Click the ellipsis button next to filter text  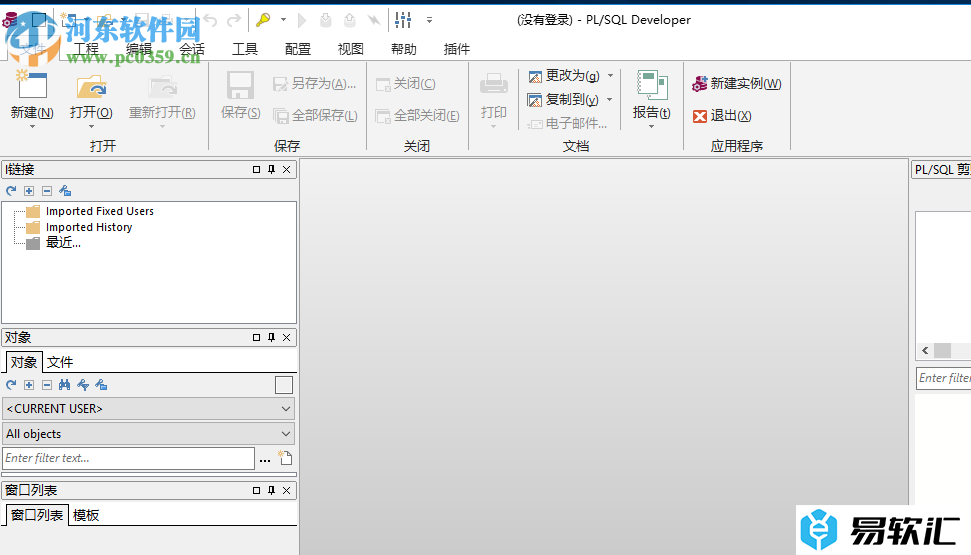pos(265,459)
